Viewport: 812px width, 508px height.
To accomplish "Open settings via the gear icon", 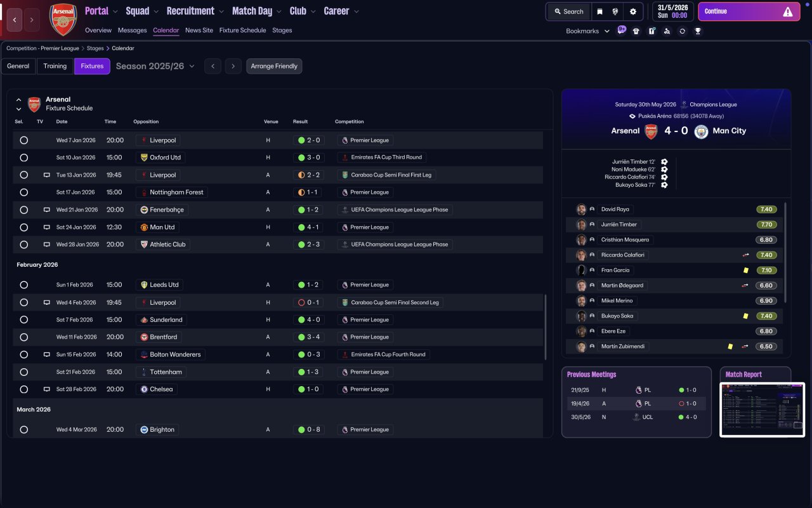I will 632,11.
